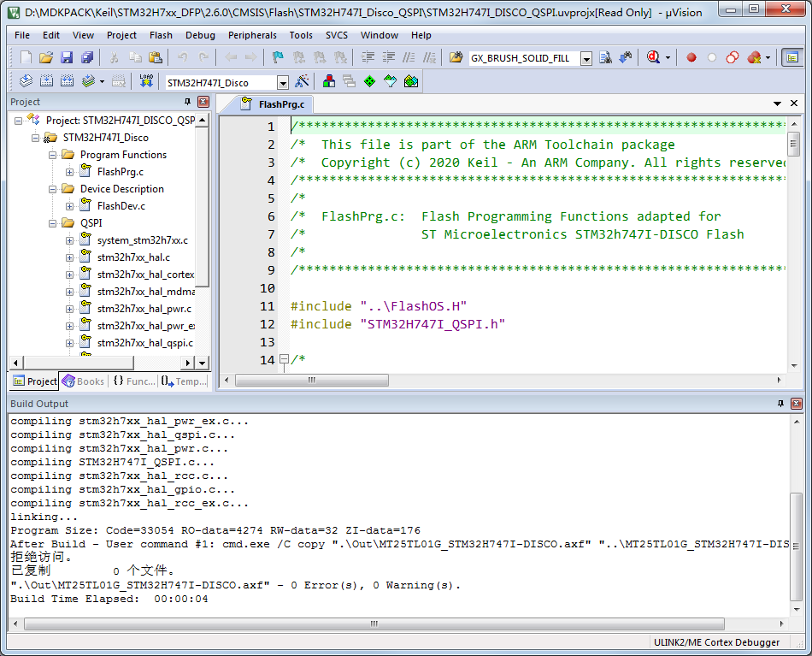The width and height of the screenshot is (812, 656).
Task: Launch the Pack Installer
Action: click(x=410, y=81)
